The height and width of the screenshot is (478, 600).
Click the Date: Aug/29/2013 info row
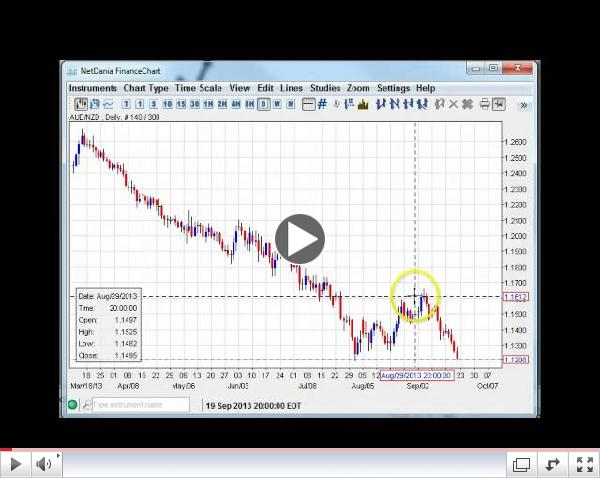pyautogui.click(x=108, y=296)
